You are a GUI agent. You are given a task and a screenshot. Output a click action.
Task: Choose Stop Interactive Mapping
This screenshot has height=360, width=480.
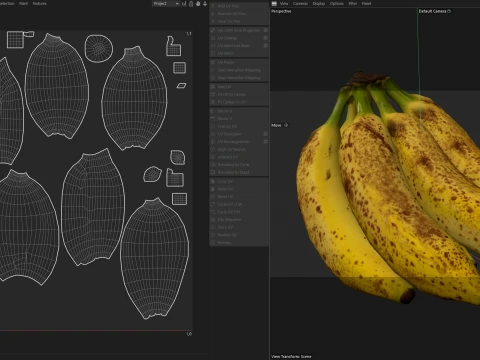(x=239, y=78)
